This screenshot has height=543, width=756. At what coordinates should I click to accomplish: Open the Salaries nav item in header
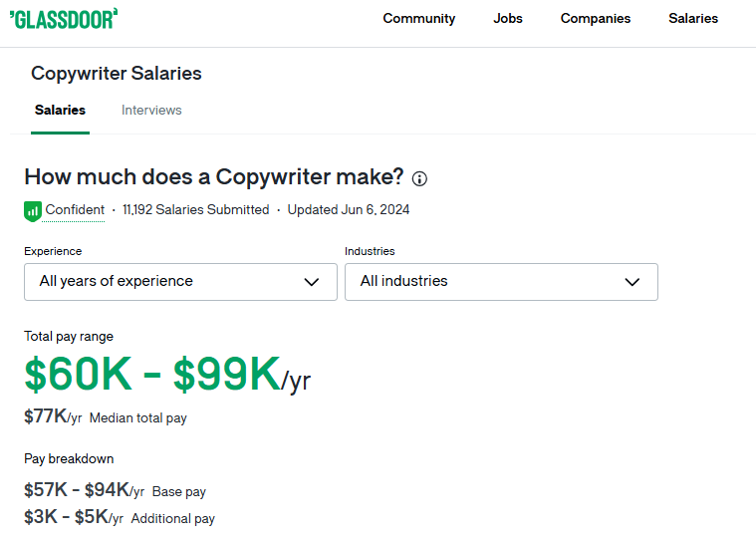(693, 18)
